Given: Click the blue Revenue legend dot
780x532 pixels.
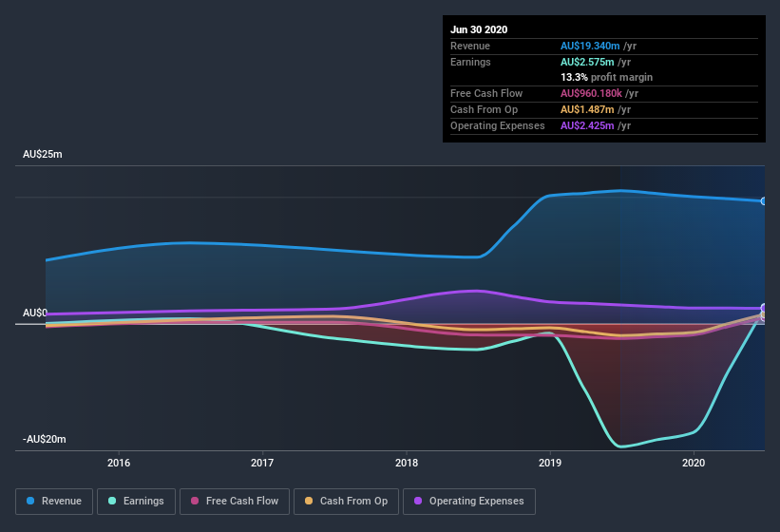Looking at the screenshot, I should pyautogui.click(x=30, y=501).
